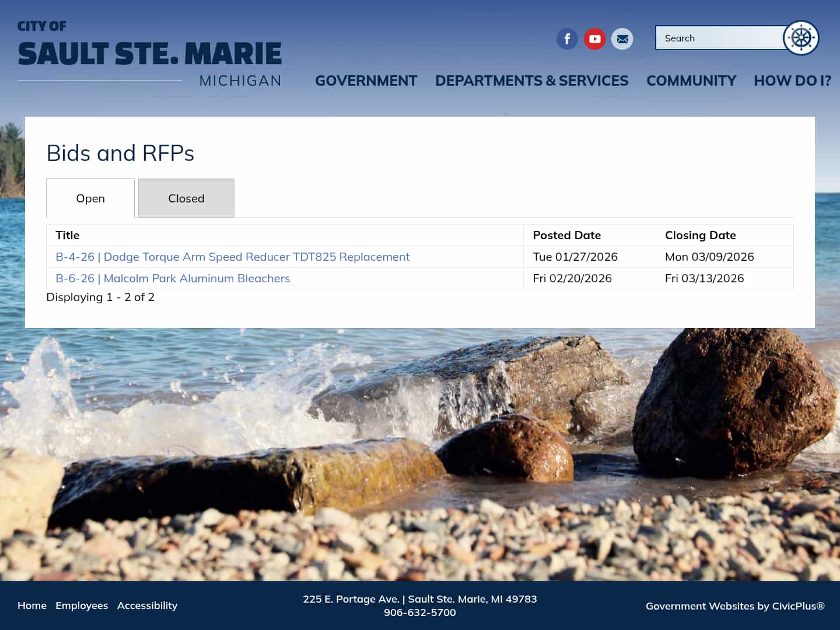
Task: Open the city's Facebook page
Action: [x=567, y=38]
